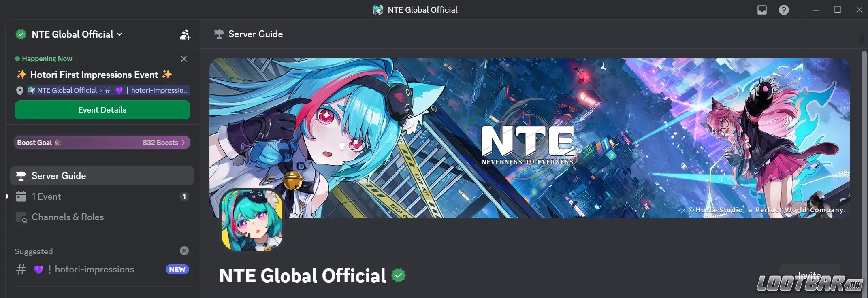Click the party popper icon beside Boost Goal
The image size is (868, 298).
[58, 142]
